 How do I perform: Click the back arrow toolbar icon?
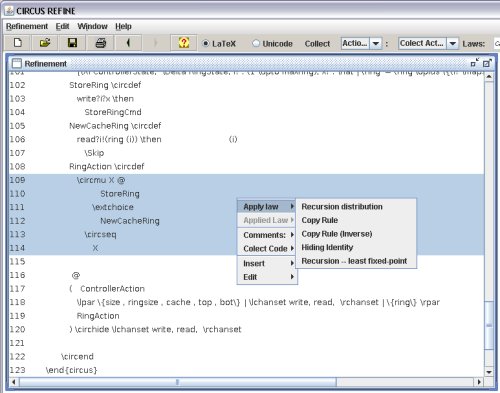[x=128, y=43]
